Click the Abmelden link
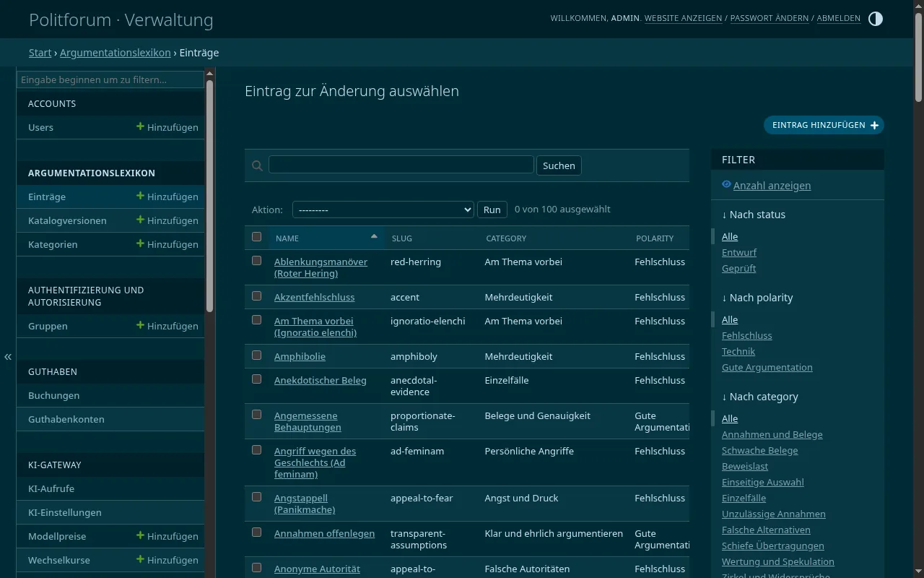 [x=839, y=18]
